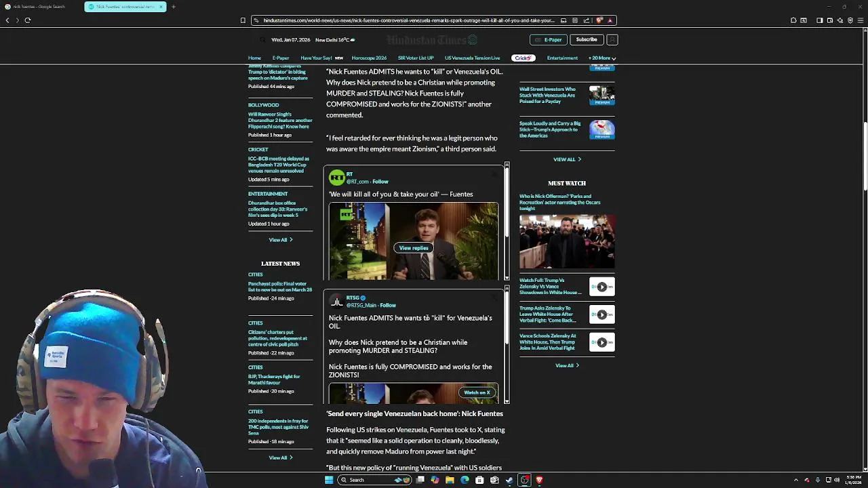Open Brave browser taskbar icon
868x488 pixels.
(539, 480)
